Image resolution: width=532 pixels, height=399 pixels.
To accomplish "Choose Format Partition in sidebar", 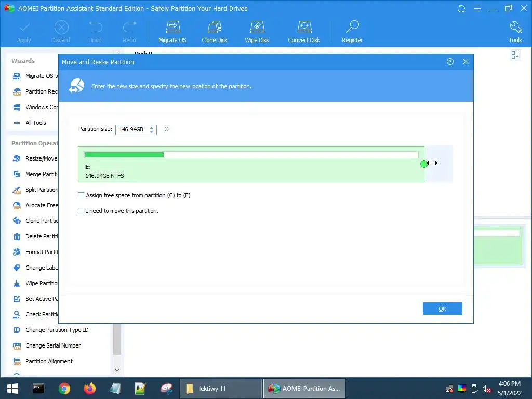I will [x=35, y=252].
